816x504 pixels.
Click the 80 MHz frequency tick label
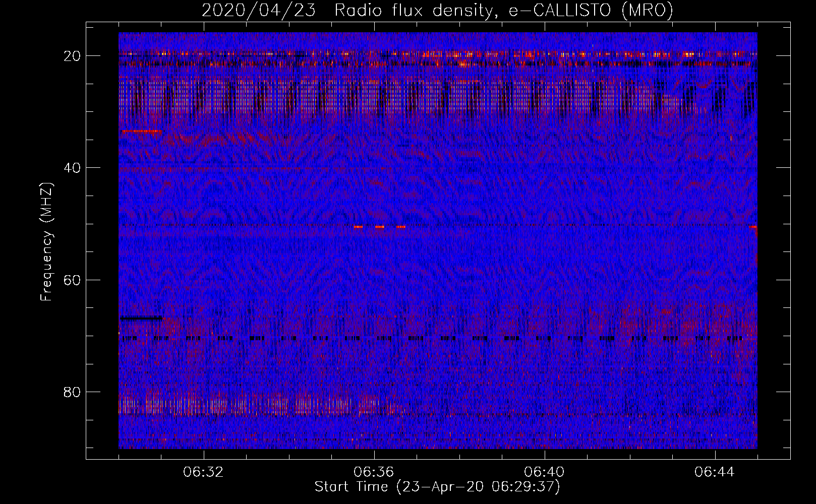click(72, 392)
